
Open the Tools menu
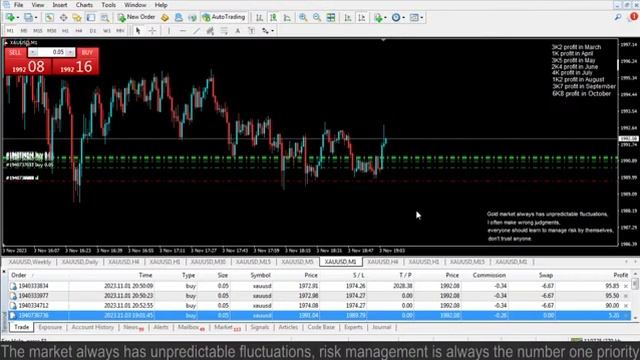[109, 5]
